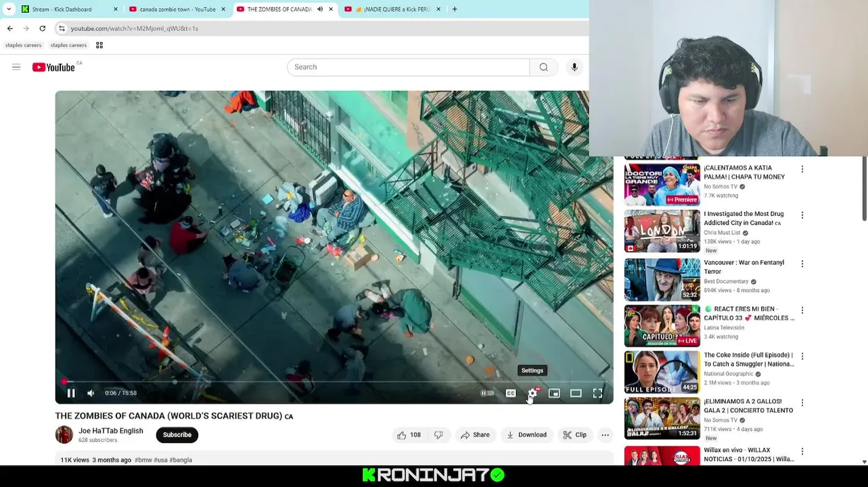Click the #bangla hashtag
The height and width of the screenshot is (487, 868).
point(181,460)
